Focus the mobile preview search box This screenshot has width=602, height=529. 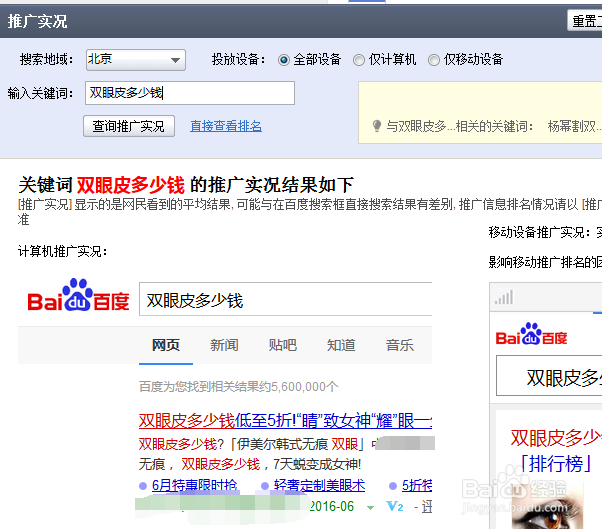[549, 375]
